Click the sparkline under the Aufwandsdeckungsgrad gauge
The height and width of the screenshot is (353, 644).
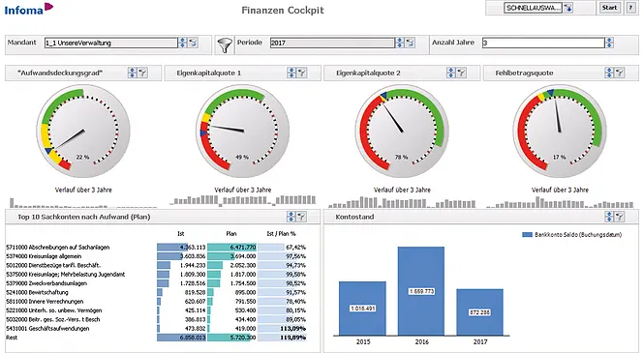pyautogui.click(x=83, y=203)
